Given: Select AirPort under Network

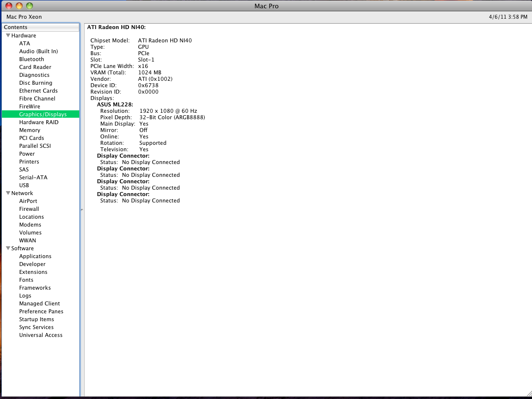Looking at the screenshot, I should pos(28,201).
